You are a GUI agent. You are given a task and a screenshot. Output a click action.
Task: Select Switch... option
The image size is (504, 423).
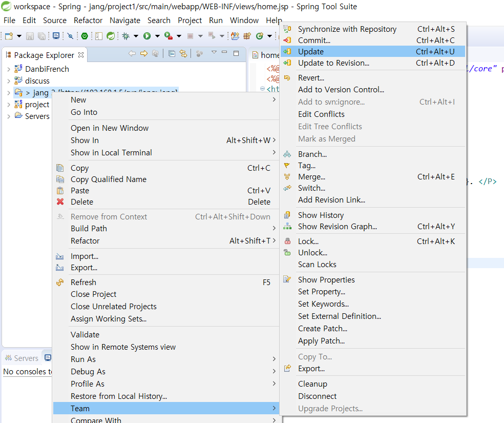pyautogui.click(x=373, y=188)
